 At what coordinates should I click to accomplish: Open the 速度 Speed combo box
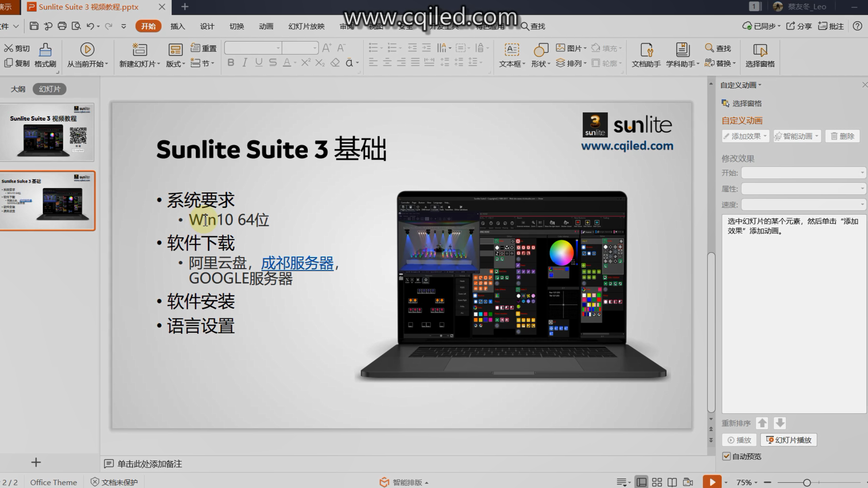(803, 204)
